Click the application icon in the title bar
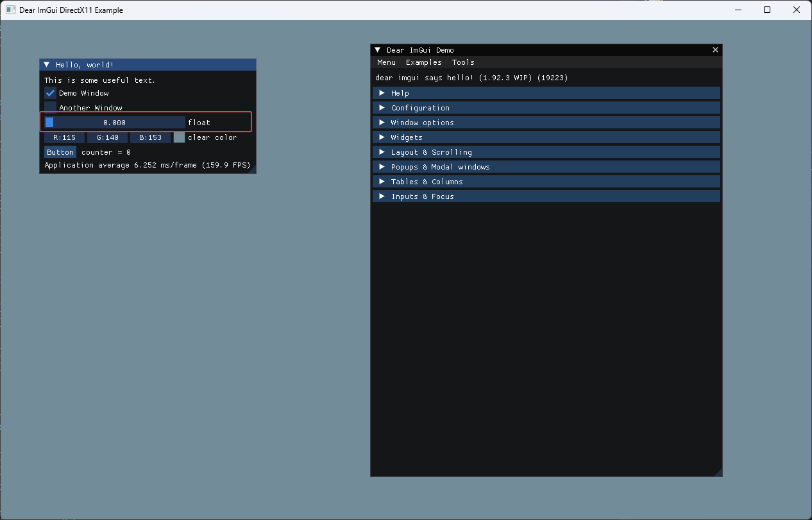The image size is (812, 520). click(x=11, y=10)
